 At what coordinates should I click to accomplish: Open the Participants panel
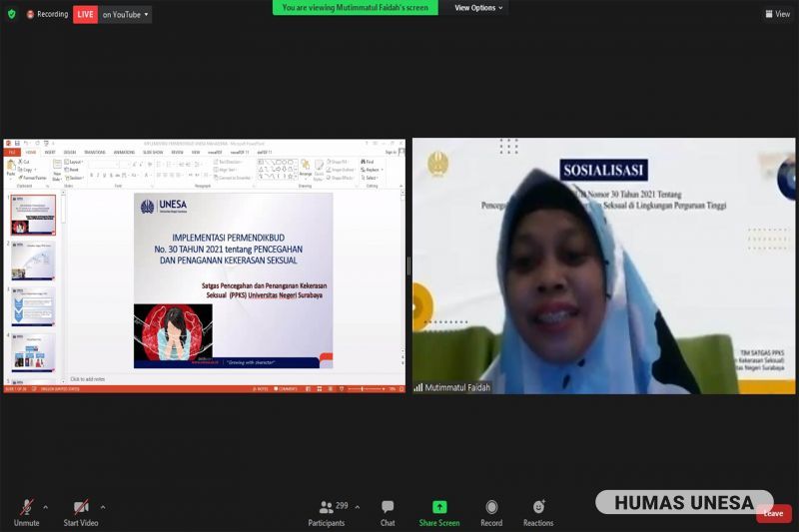coord(327,513)
